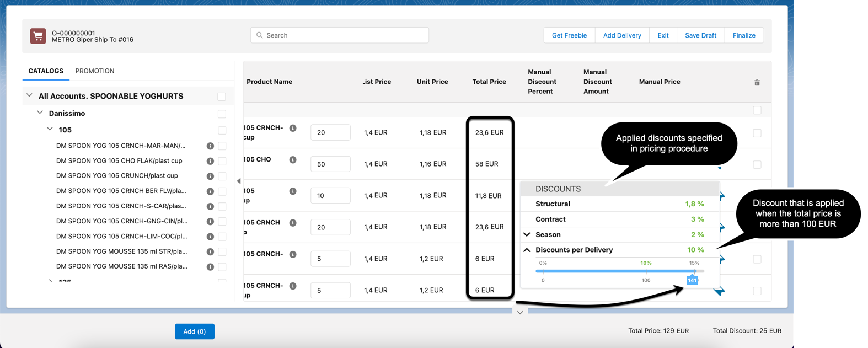This screenshot has height=348, width=868.
Task: Expand the Season discount row
Action: pyautogui.click(x=527, y=234)
